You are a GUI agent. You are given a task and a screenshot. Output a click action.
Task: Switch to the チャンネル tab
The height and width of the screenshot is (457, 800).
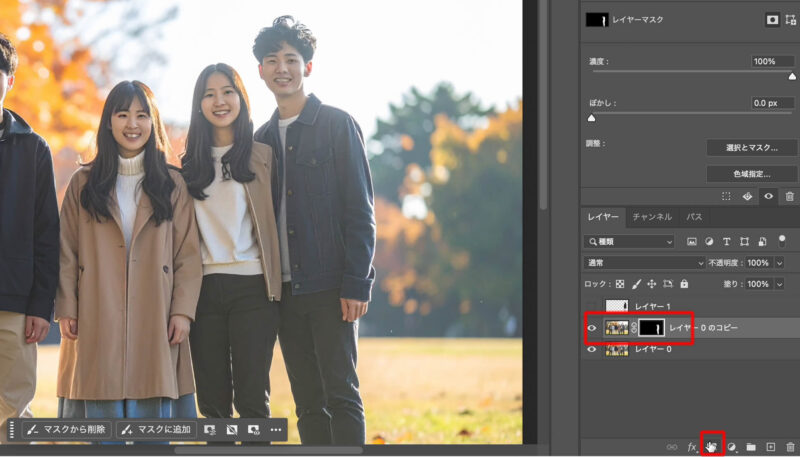pos(652,217)
